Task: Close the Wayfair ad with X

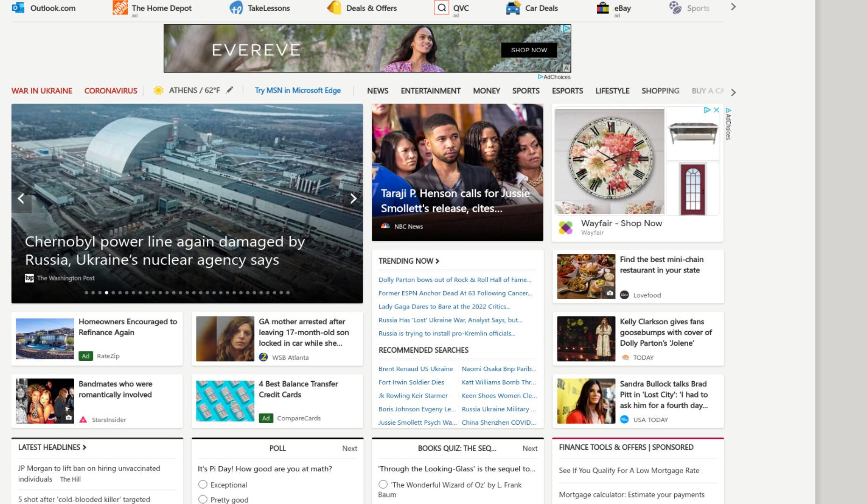Action: coord(717,110)
